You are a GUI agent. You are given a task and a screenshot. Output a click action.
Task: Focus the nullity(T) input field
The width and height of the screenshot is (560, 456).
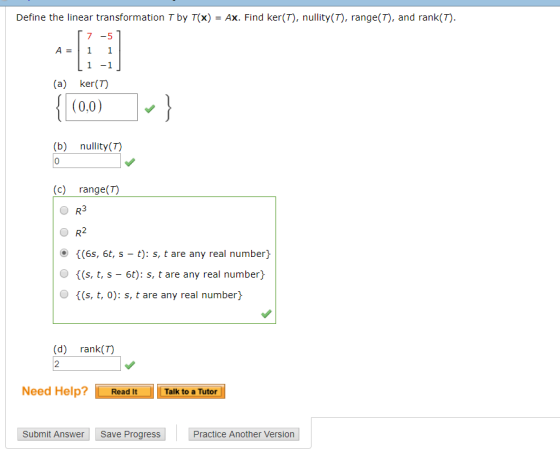tap(87, 161)
